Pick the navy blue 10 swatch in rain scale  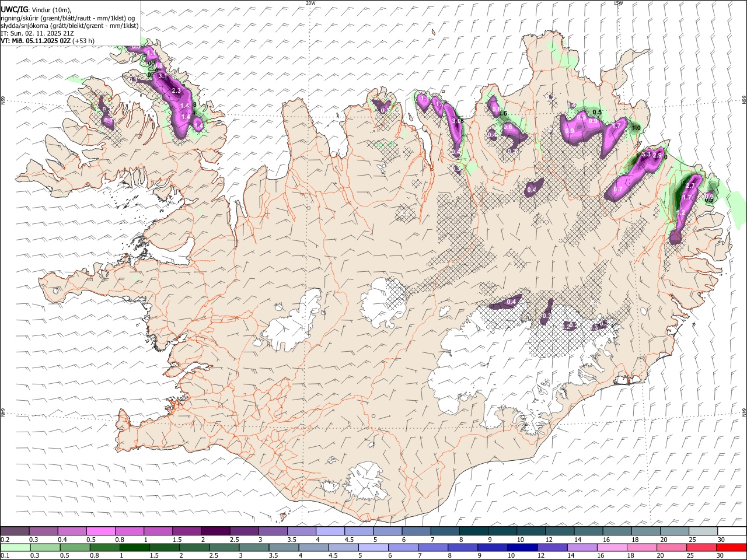coord(522,547)
